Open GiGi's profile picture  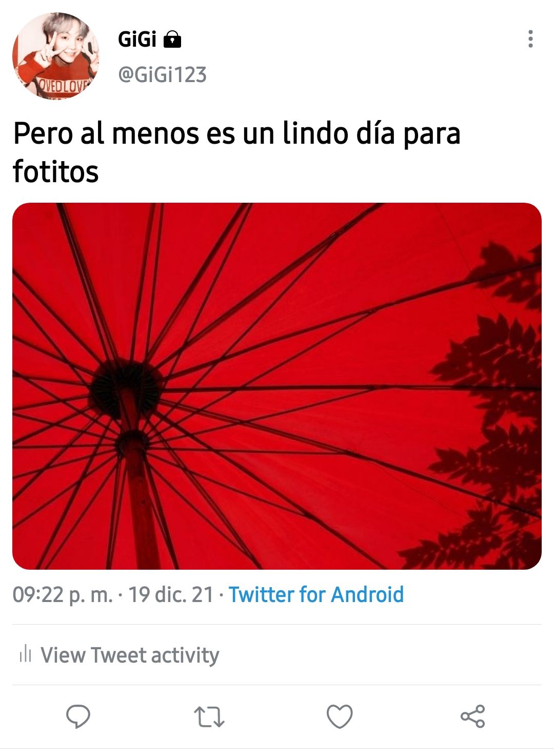(56, 56)
